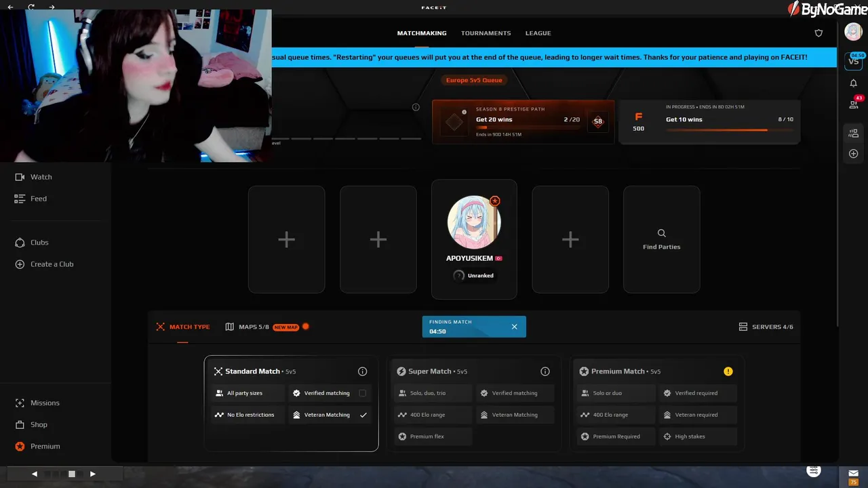Click the Unranked status badge
The image size is (868, 488).
point(473,275)
